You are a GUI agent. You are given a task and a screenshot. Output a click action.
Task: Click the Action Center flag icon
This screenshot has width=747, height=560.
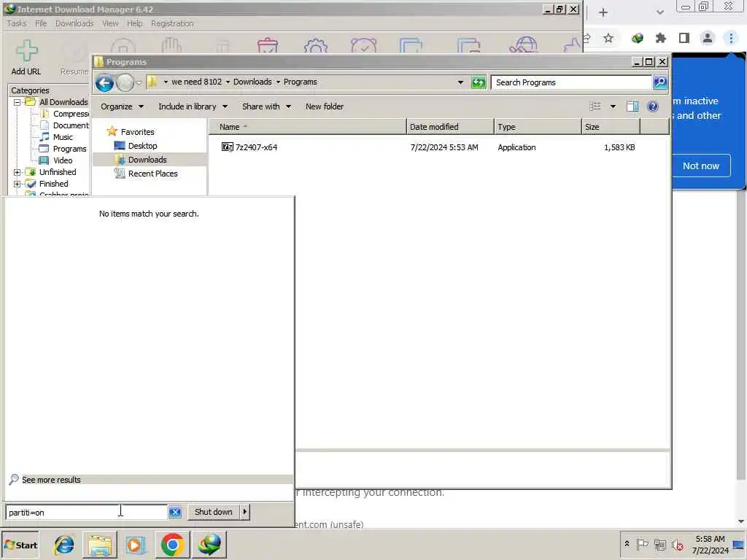pyautogui.click(x=642, y=544)
